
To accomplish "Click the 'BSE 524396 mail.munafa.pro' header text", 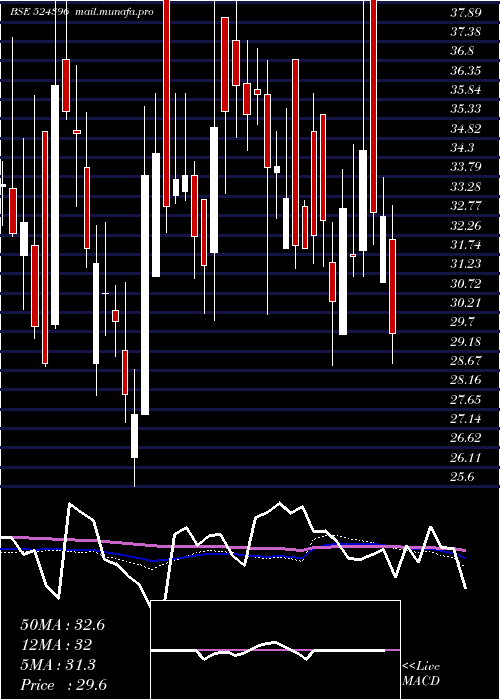I will 82,12.
